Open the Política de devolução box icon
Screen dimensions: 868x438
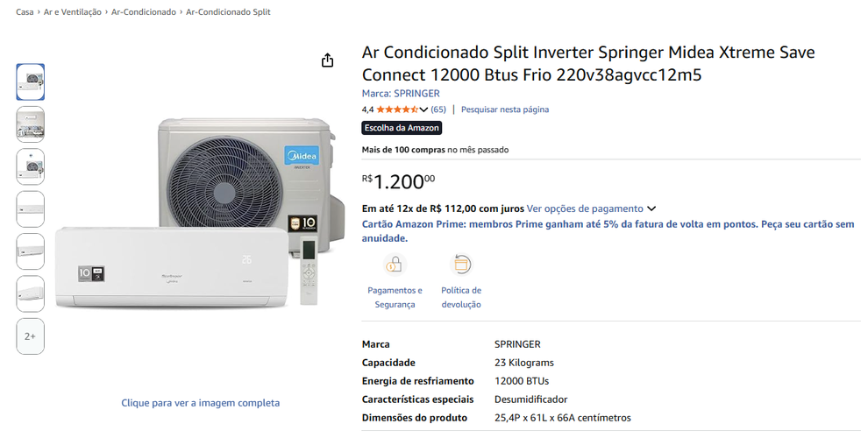460,265
